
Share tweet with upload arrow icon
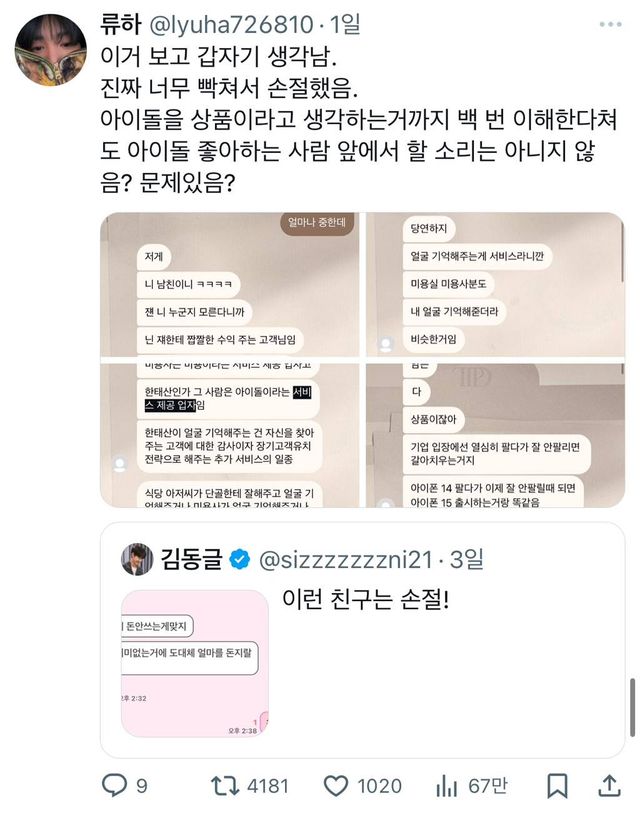(608, 785)
